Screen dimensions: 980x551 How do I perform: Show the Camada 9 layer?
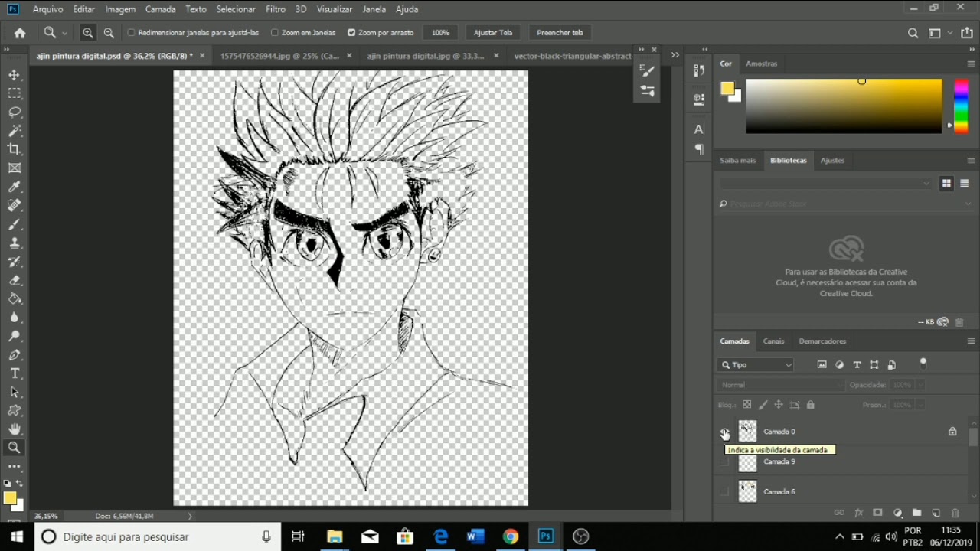tap(724, 461)
